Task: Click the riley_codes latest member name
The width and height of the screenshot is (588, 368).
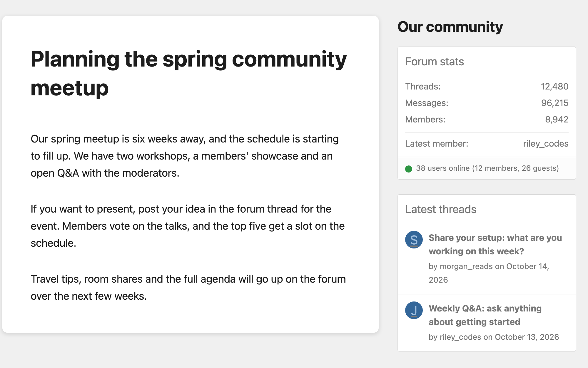Action: (x=546, y=144)
